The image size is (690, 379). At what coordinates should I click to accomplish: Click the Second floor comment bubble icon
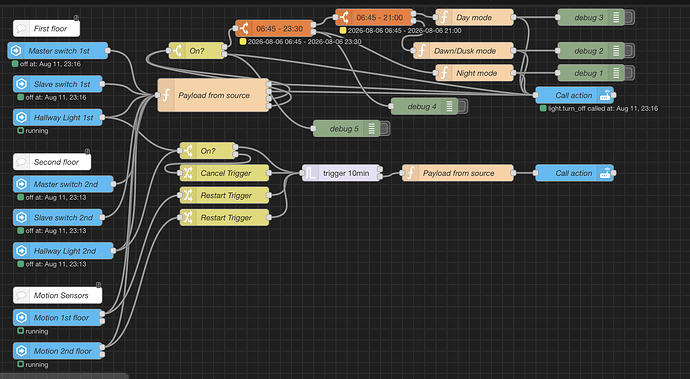(x=21, y=162)
